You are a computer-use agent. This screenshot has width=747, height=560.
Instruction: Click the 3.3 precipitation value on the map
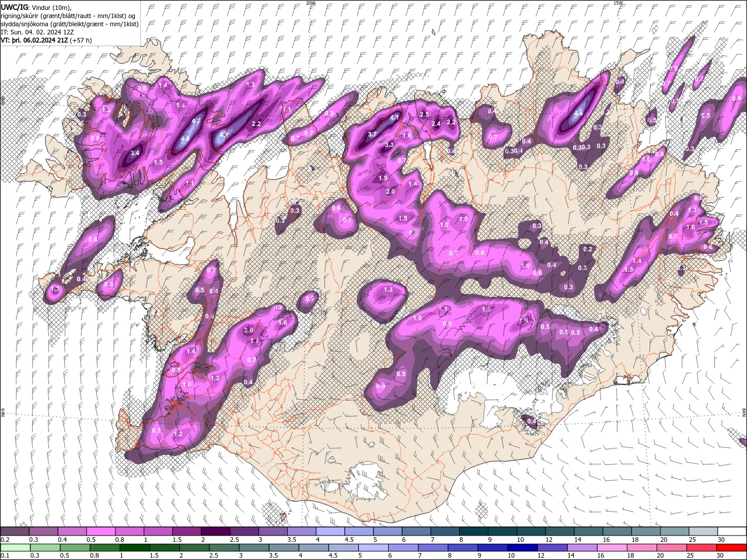(x=389, y=144)
